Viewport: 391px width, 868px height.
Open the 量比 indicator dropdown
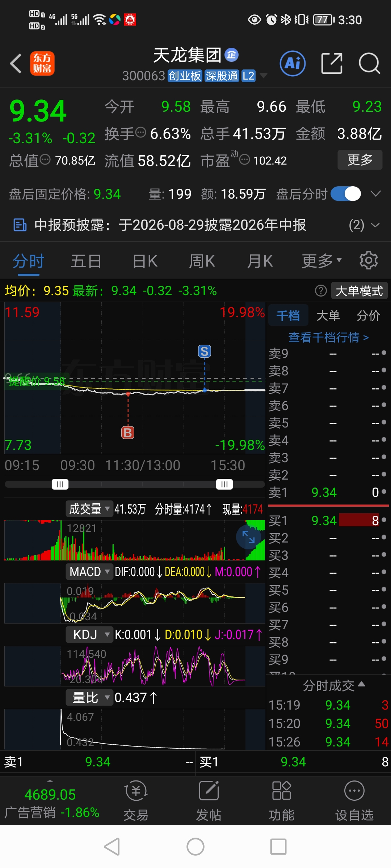[89, 697]
